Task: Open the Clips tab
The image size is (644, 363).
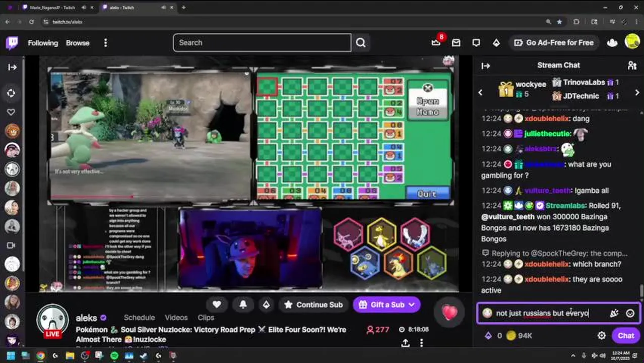Action: click(x=206, y=318)
